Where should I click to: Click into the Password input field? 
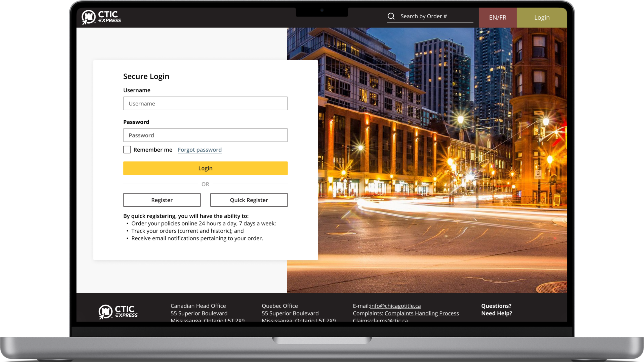(x=205, y=135)
